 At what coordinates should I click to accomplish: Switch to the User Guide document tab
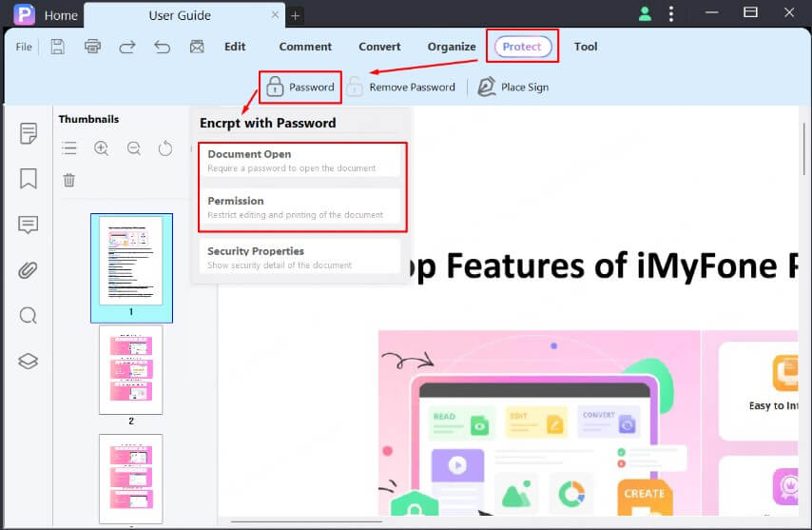click(179, 15)
